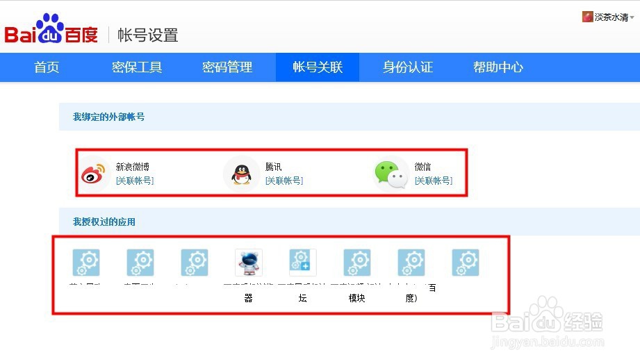The width and height of the screenshot is (640, 364).
Task: Click the 我绑定的外部帐号 section header
Action: (x=108, y=117)
